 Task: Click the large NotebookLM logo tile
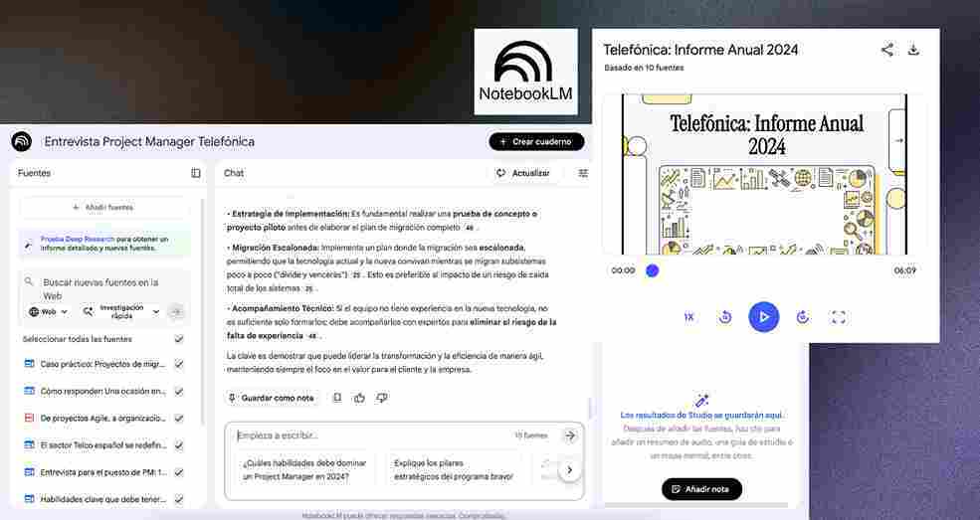click(x=525, y=72)
